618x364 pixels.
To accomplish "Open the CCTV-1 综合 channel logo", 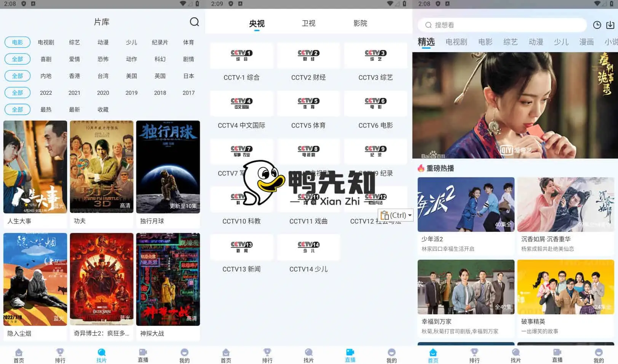I will click(x=241, y=55).
